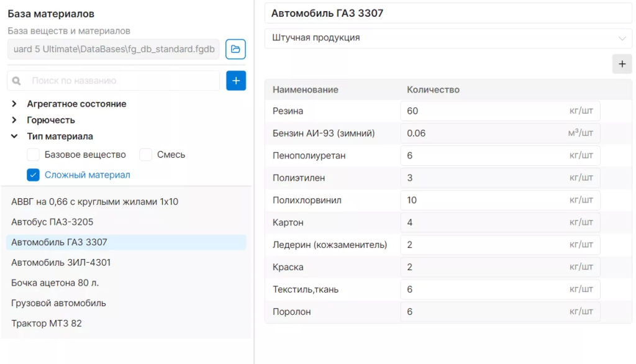Screen dimensions: 636x364
Task: Click database path field
Action: click(x=114, y=49)
